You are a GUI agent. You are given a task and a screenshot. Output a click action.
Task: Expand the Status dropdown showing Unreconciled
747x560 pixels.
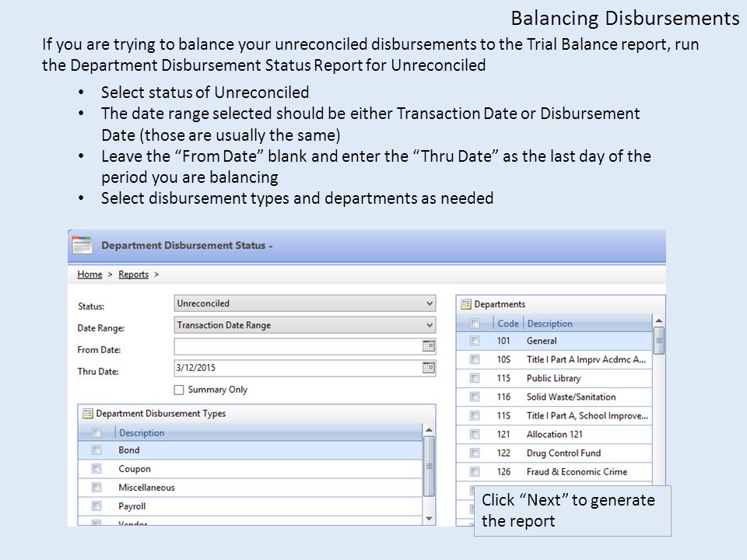[305, 303]
